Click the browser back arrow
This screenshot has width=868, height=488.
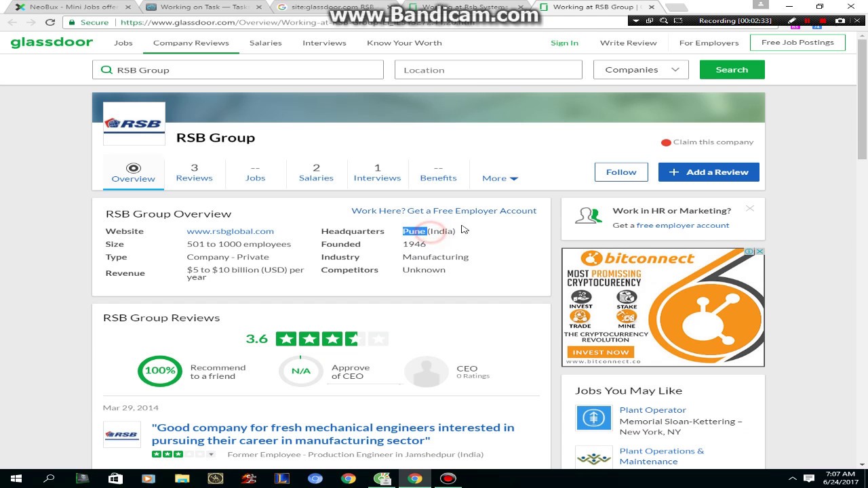pyautogui.click(x=13, y=22)
